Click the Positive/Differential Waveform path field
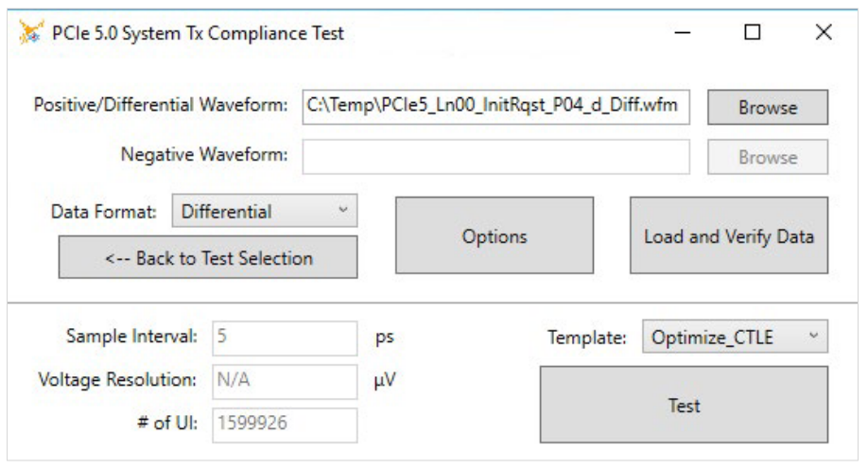 tap(495, 106)
